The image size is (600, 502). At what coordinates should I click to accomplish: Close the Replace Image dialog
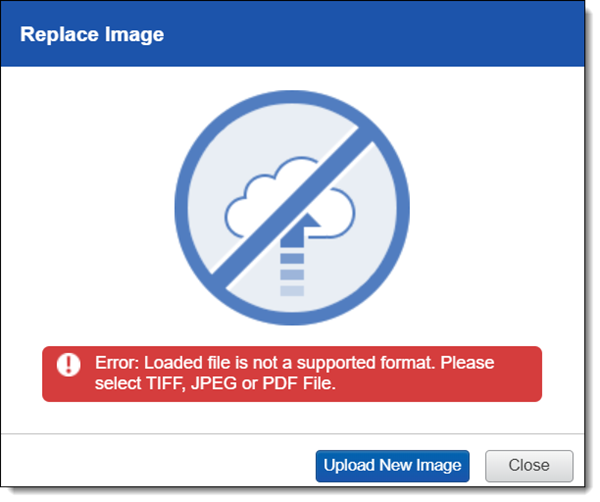[x=528, y=465]
